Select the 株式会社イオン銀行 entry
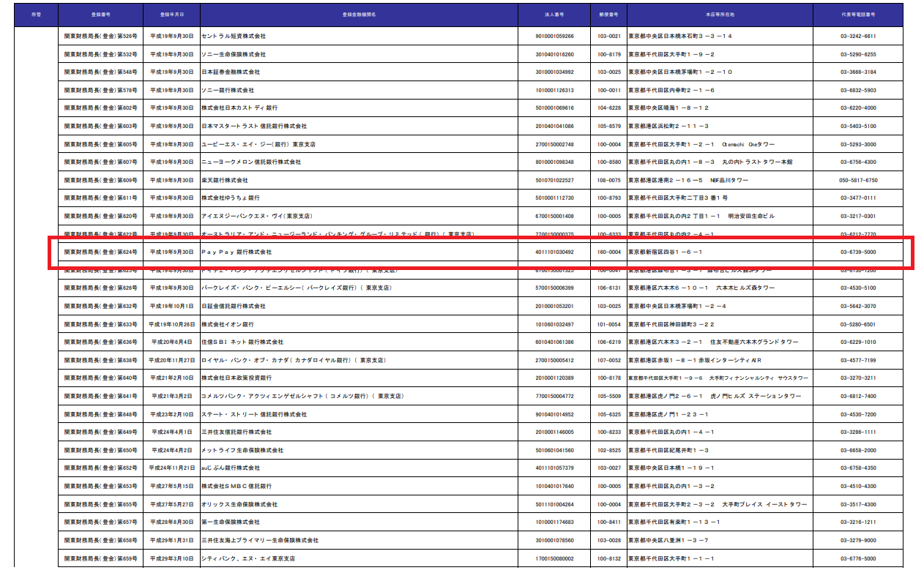The height and width of the screenshot is (573, 924). (228, 324)
